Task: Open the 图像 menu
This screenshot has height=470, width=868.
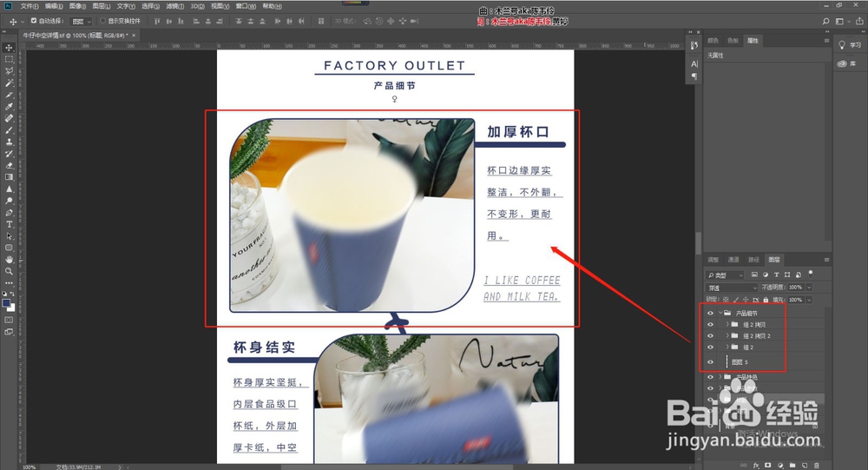Action: 77,6
